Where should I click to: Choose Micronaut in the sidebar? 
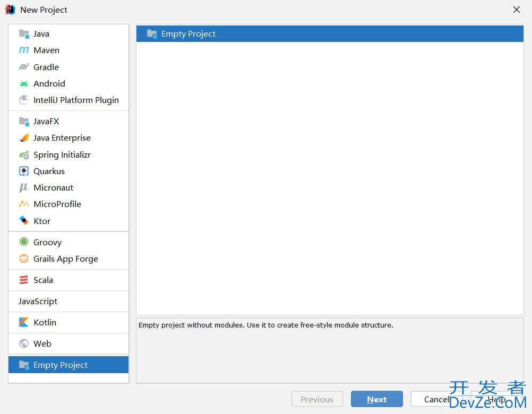[x=53, y=188]
